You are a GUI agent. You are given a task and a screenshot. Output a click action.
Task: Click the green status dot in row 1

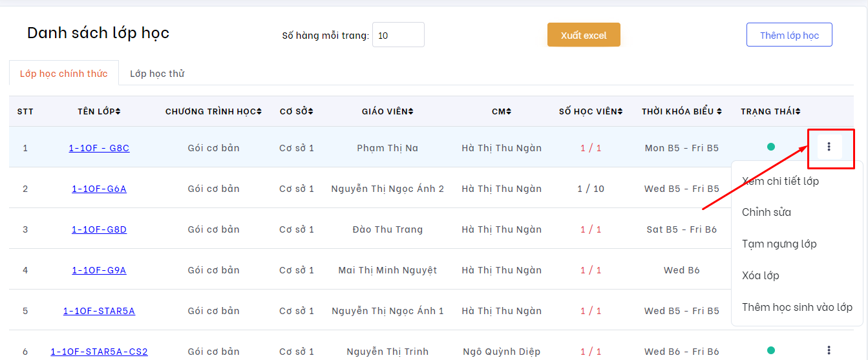(x=771, y=147)
